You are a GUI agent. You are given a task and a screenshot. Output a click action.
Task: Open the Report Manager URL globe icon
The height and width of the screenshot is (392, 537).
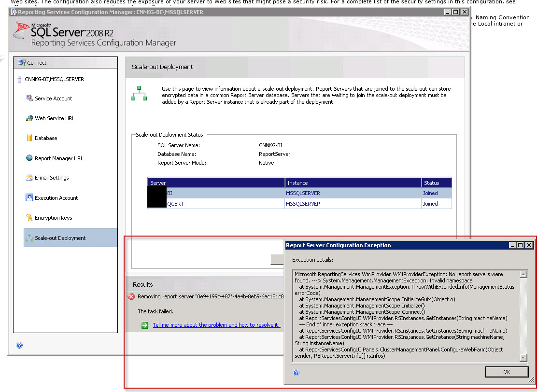(x=29, y=158)
